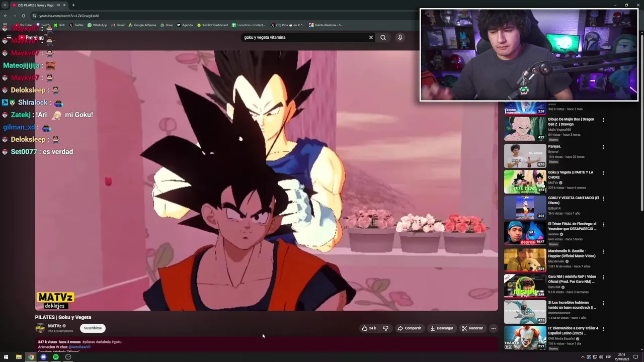Start voice search with the microphone

[400, 37]
